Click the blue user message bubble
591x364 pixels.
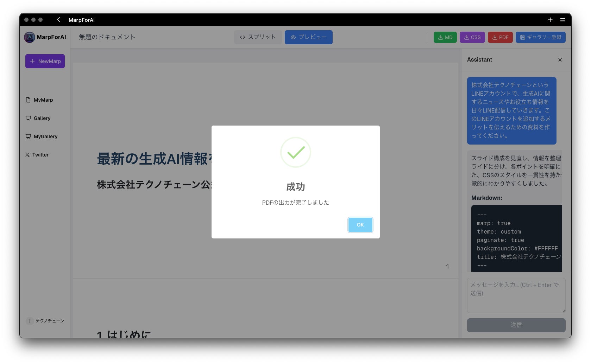coord(512,111)
